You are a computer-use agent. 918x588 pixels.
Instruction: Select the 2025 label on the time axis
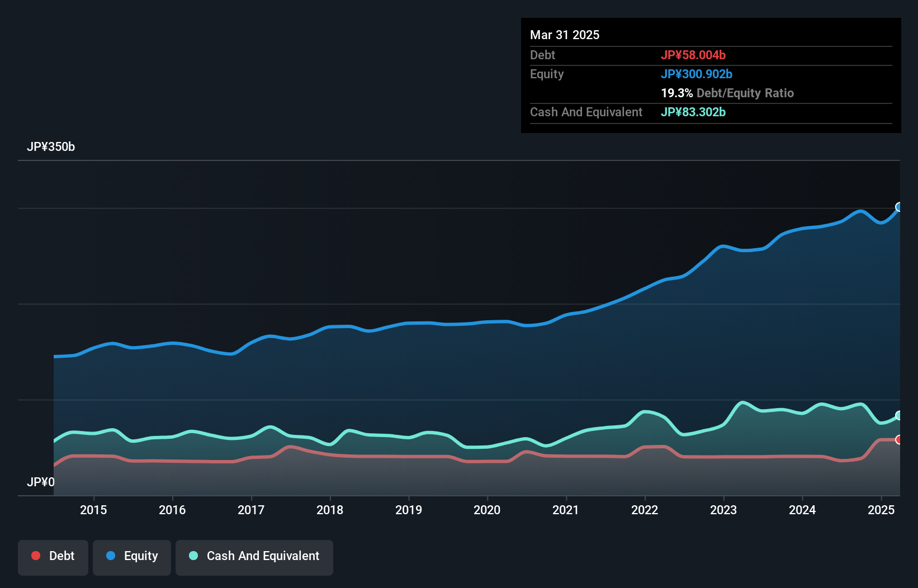[x=881, y=510]
